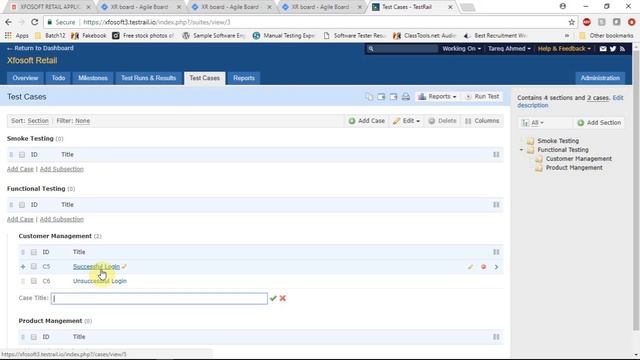The height and width of the screenshot is (360, 640).
Task: Toggle select-all checkbox in Smoke Testing header
Action: pos(22,155)
